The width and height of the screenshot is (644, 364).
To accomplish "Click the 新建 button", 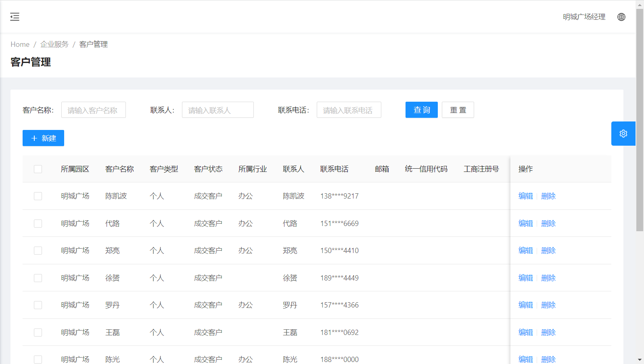I will point(43,138).
